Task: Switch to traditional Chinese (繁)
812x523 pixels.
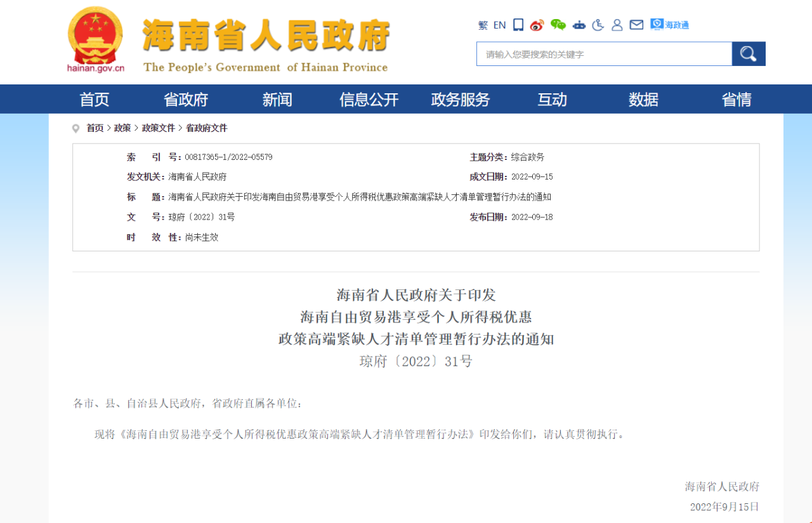Action: (x=483, y=25)
